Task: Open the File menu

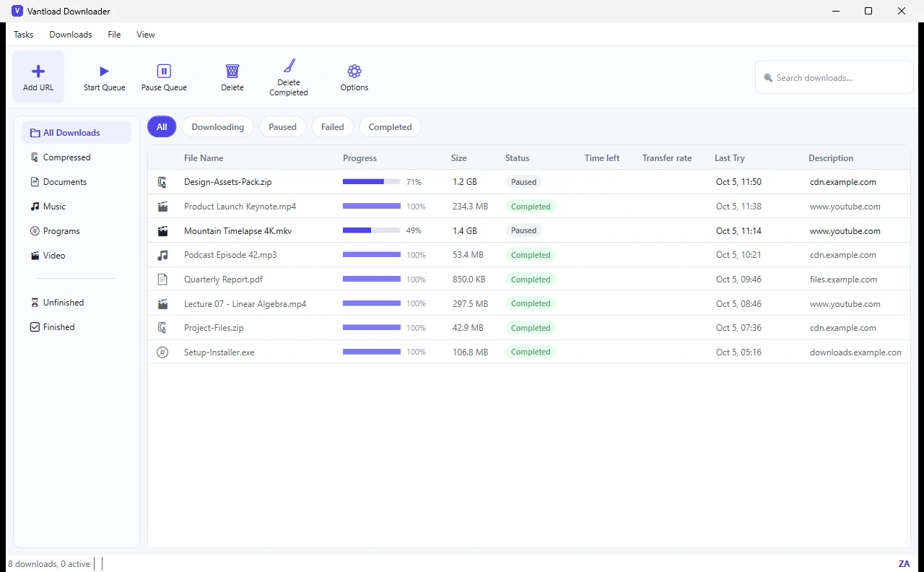Action: tap(114, 35)
